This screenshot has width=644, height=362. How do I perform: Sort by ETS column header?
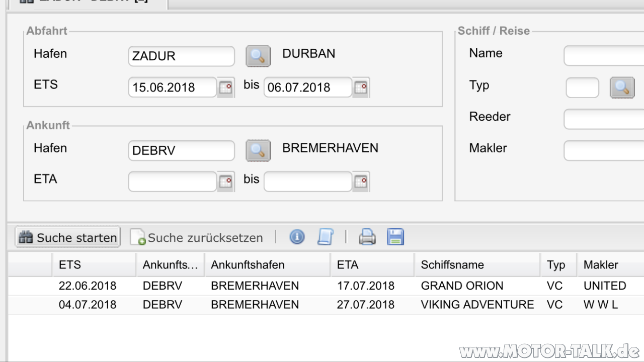click(x=94, y=264)
